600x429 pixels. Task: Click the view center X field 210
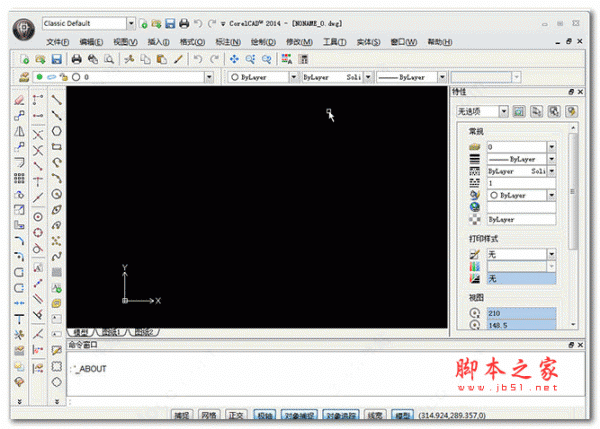click(521, 313)
